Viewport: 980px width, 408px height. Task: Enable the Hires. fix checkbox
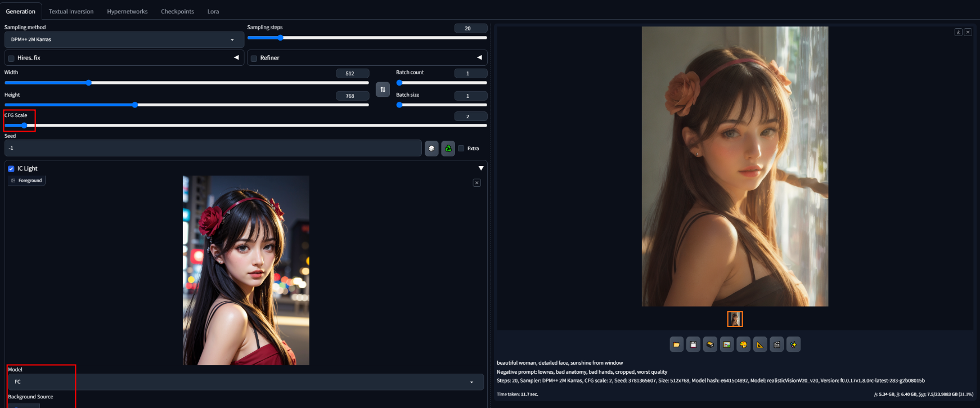11,58
